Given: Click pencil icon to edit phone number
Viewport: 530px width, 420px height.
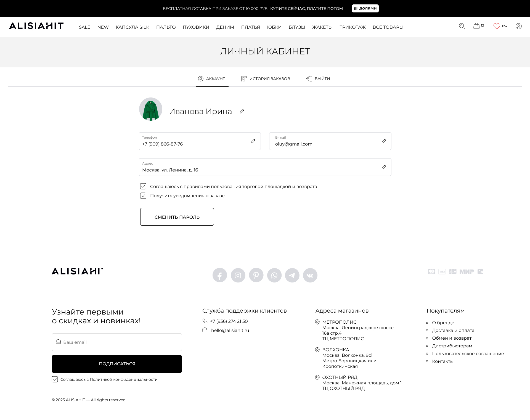Looking at the screenshot, I should coord(253,141).
